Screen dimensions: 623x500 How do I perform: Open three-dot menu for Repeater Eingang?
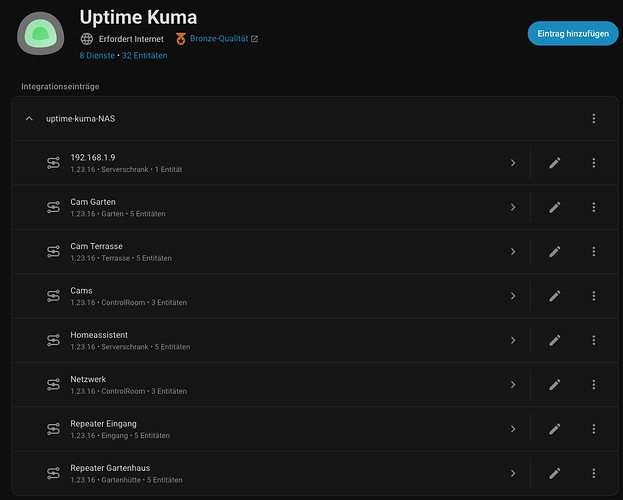pos(593,429)
